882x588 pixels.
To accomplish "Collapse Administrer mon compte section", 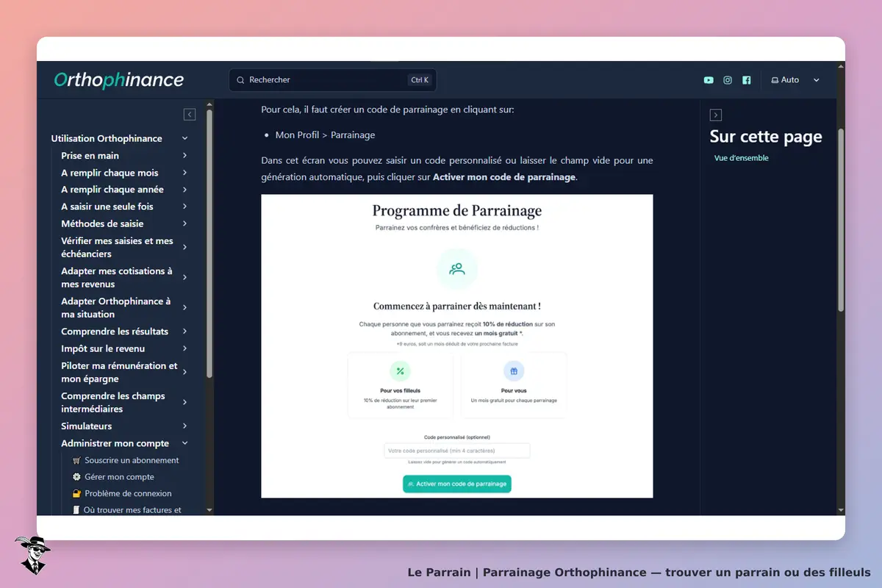I will [185, 443].
